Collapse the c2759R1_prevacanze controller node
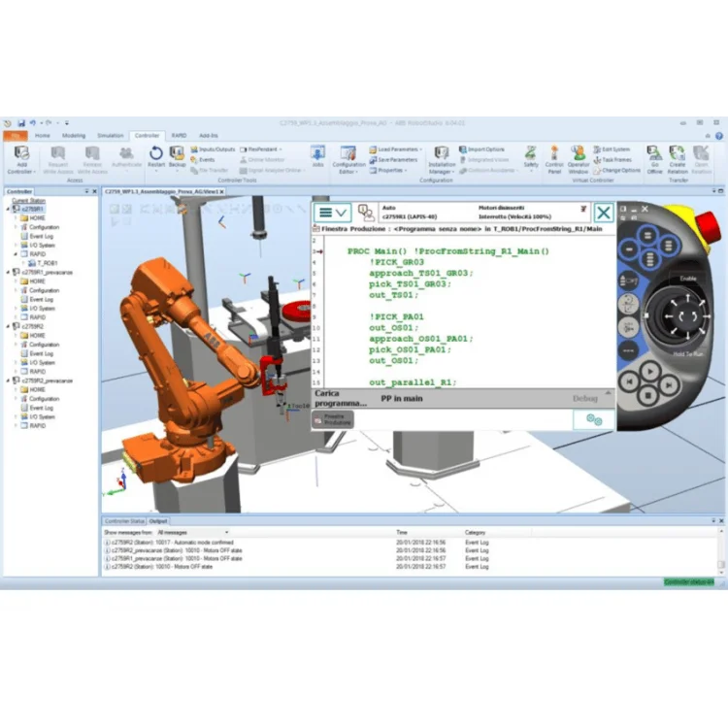This screenshot has width=728, height=728. coord(8,273)
